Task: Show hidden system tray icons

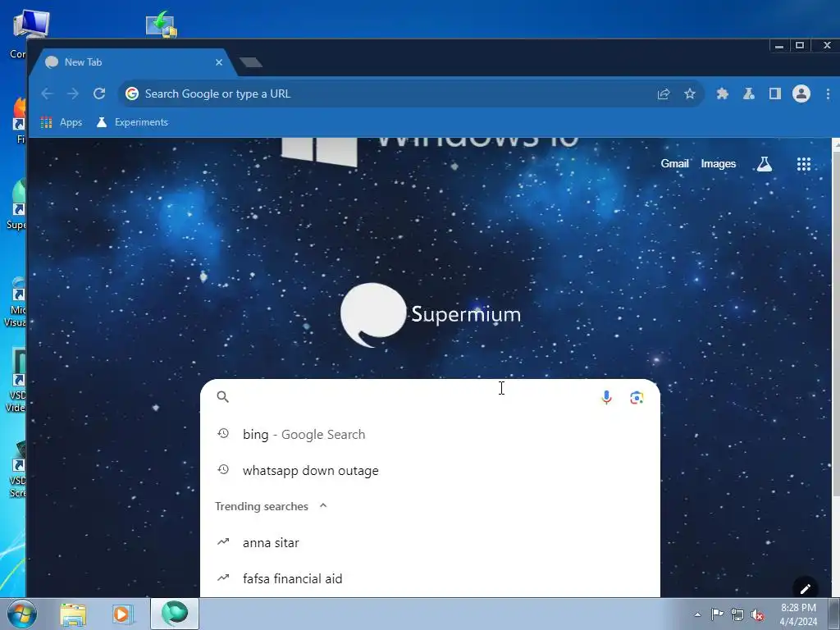Action: coord(697,614)
